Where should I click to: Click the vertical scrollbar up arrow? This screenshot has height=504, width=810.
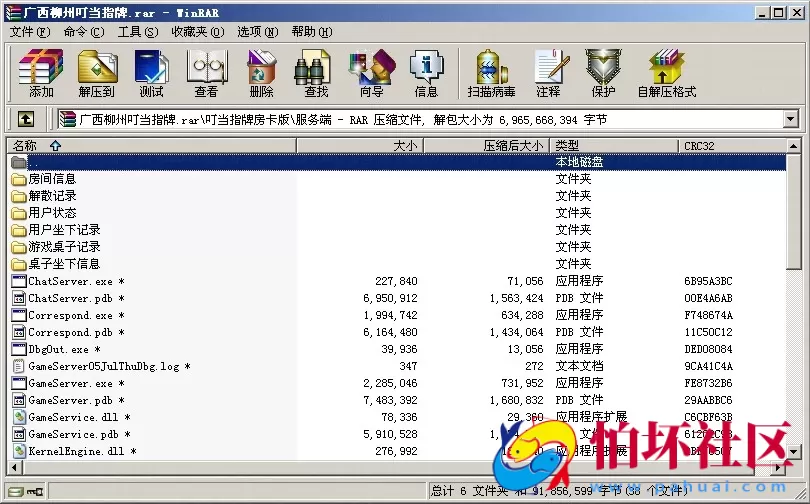(x=794, y=146)
